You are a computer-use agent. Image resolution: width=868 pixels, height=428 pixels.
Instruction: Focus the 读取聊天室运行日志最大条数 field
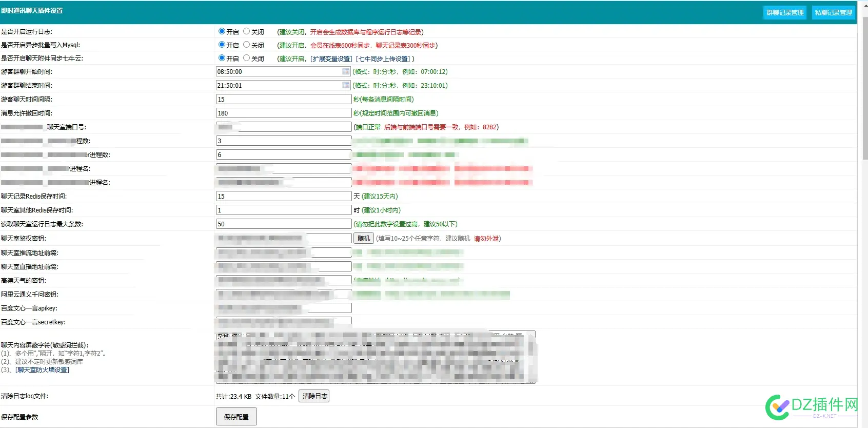[284, 224]
